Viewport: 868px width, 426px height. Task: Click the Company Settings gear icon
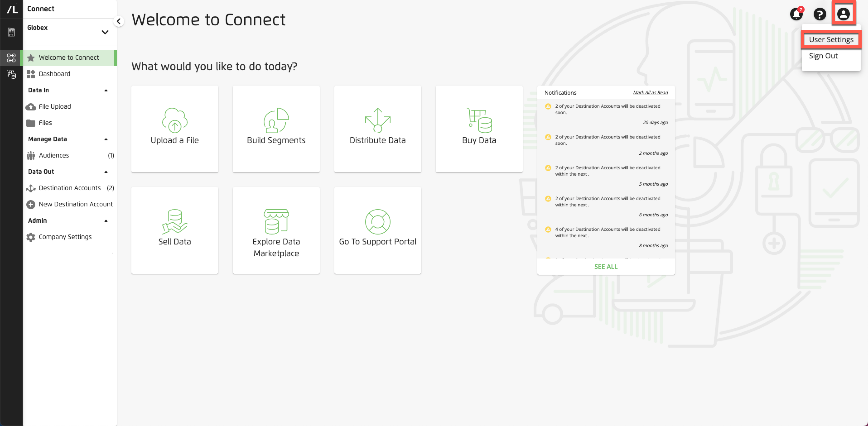[31, 237]
